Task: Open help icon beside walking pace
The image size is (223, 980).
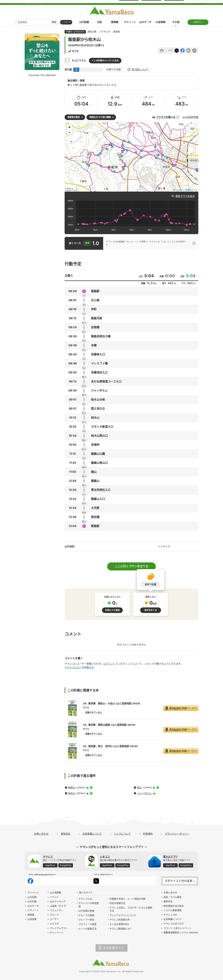Action: [194, 244]
